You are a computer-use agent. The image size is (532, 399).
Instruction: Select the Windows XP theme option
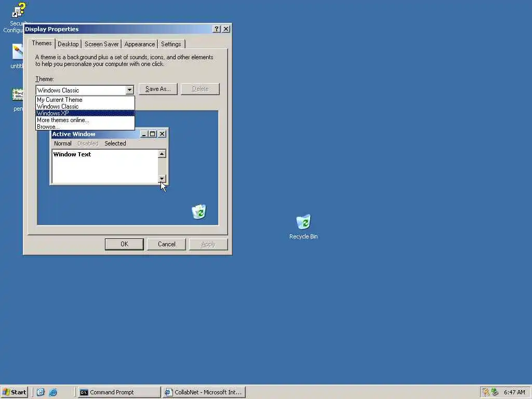(x=85, y=113)
